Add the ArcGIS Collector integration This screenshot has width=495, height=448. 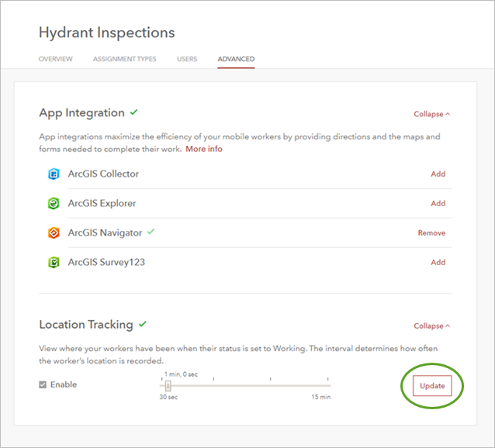coord(438,174)
